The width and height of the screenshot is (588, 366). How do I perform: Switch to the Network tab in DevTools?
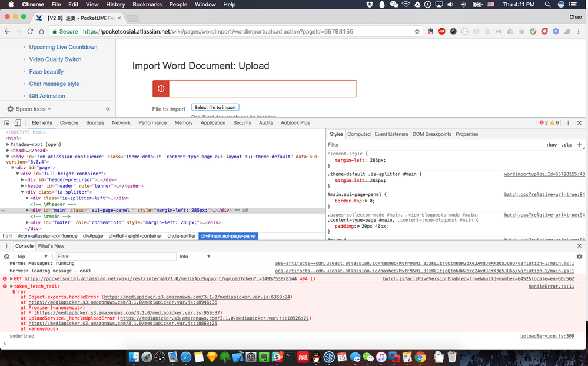tap(121, 122)
